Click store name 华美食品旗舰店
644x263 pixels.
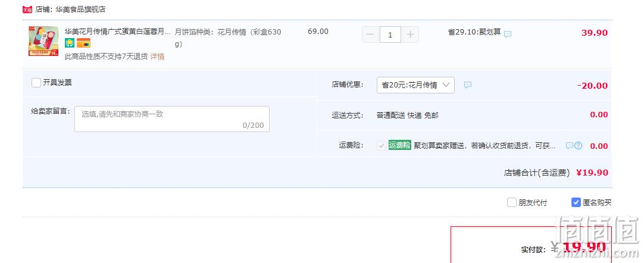80,10
